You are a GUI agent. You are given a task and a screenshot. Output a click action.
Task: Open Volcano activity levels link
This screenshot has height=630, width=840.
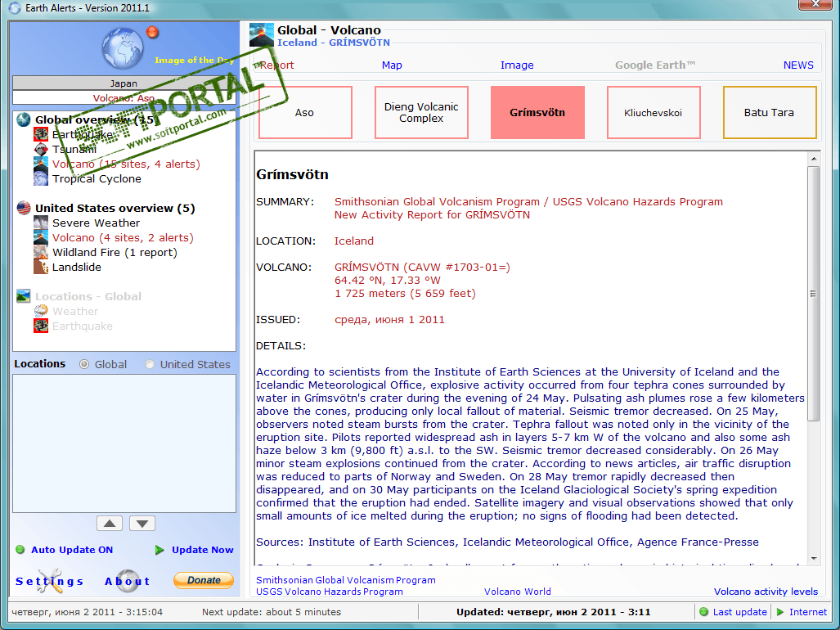coord(766,592)
